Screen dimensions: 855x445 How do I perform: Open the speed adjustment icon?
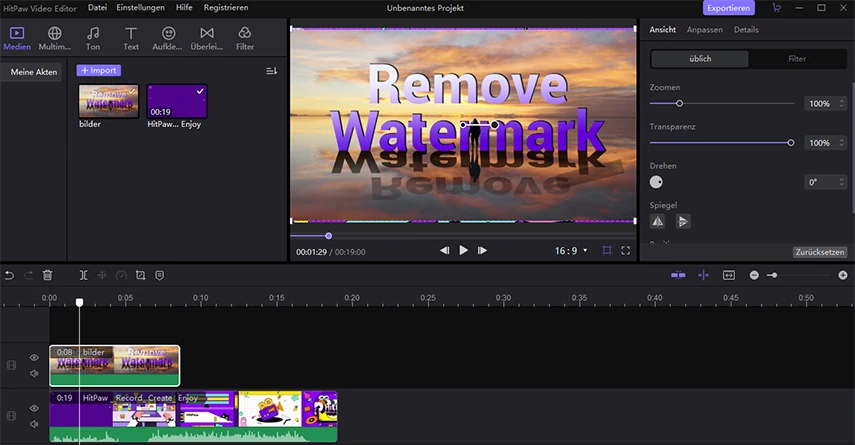point(122,275)
